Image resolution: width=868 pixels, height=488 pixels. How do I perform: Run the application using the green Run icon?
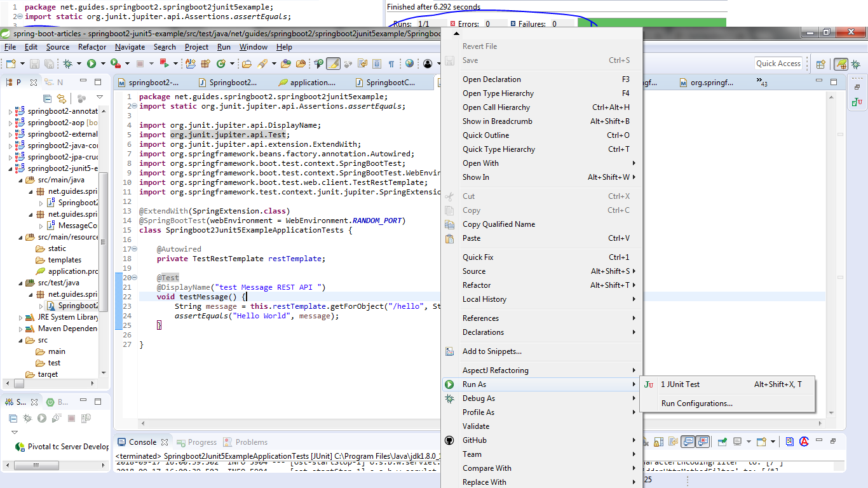[x=91, y=63]
